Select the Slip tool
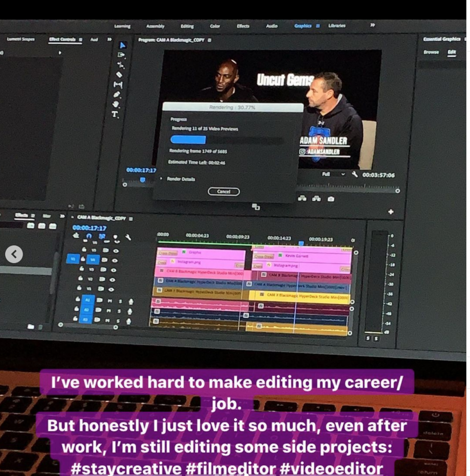 point(118,85)
